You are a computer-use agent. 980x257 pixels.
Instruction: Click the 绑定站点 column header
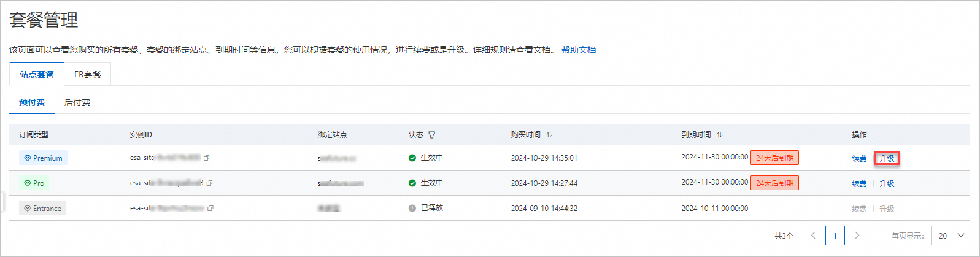tap(332, 135)
